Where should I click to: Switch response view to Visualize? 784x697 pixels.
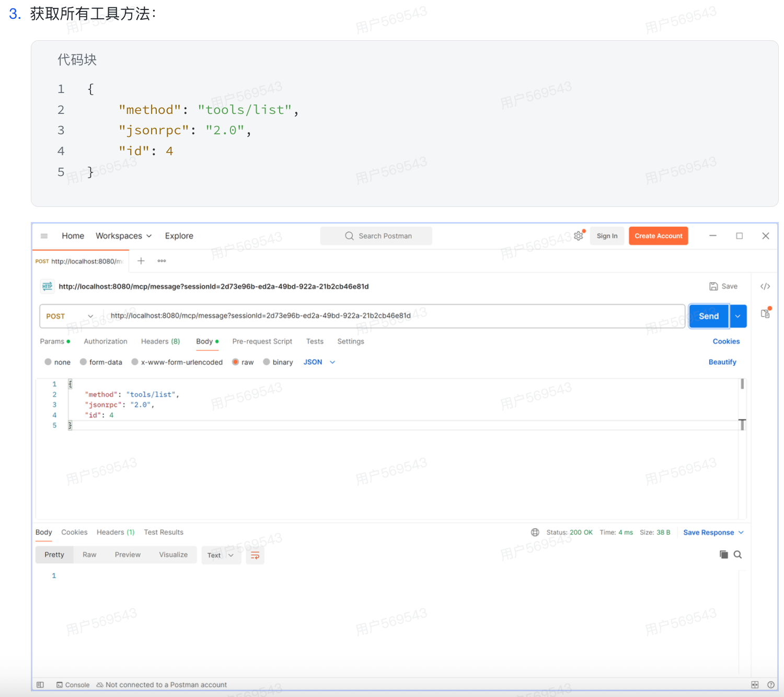point(174,555)
